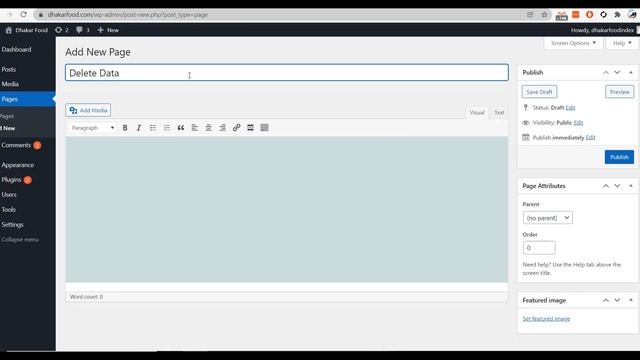Open the paragraph format dropdown
Viewport: 640px width, 360px height.
pyautogui.click(x=93, y=128)
